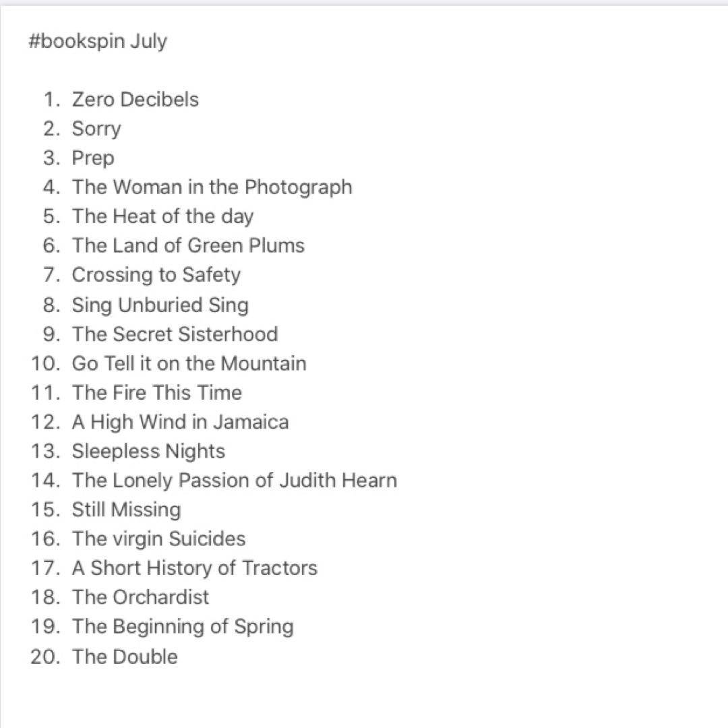The height and width of the screenshot is (728, 728).
Task: Select The Secret Sisterhood line
Action: [x=175, y=334]
